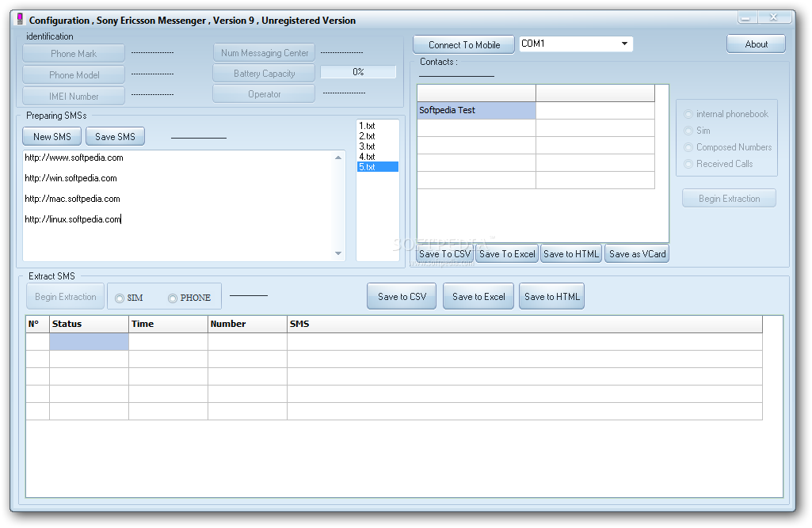Click the 0% battery progress bar
Image resolution: width=812 pixels, height=528 pixels.
(358, 72)
